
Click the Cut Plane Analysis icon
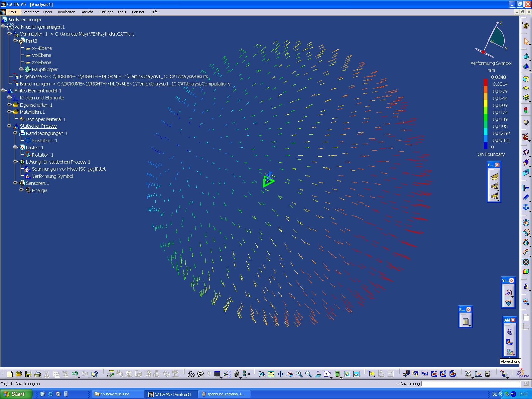pyautogui.click(x=415, y=374)
